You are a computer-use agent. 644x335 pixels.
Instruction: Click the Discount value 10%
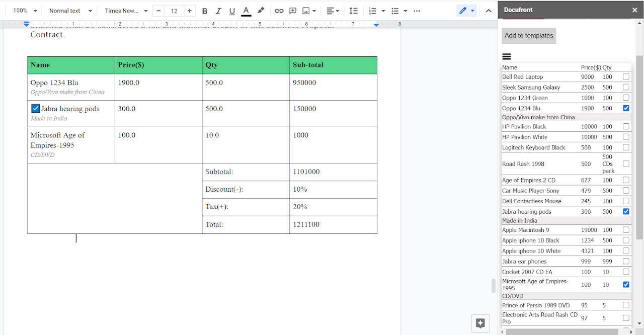click(x=300, y=190)
